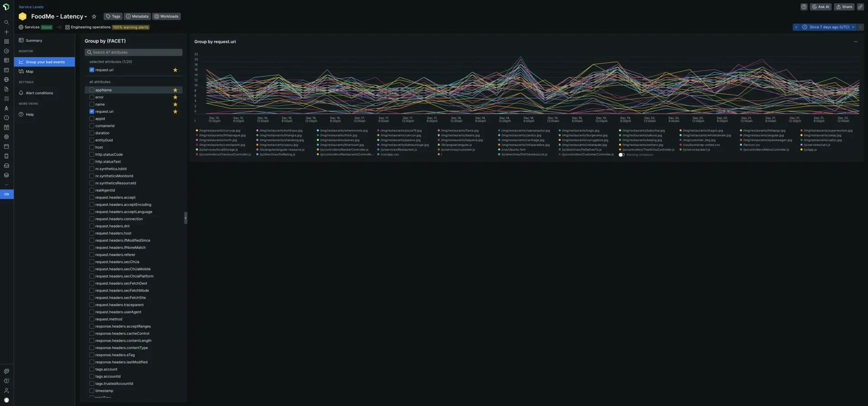
Task: Favorite FoodMe - Latency with the star icon
Action: 94,17
